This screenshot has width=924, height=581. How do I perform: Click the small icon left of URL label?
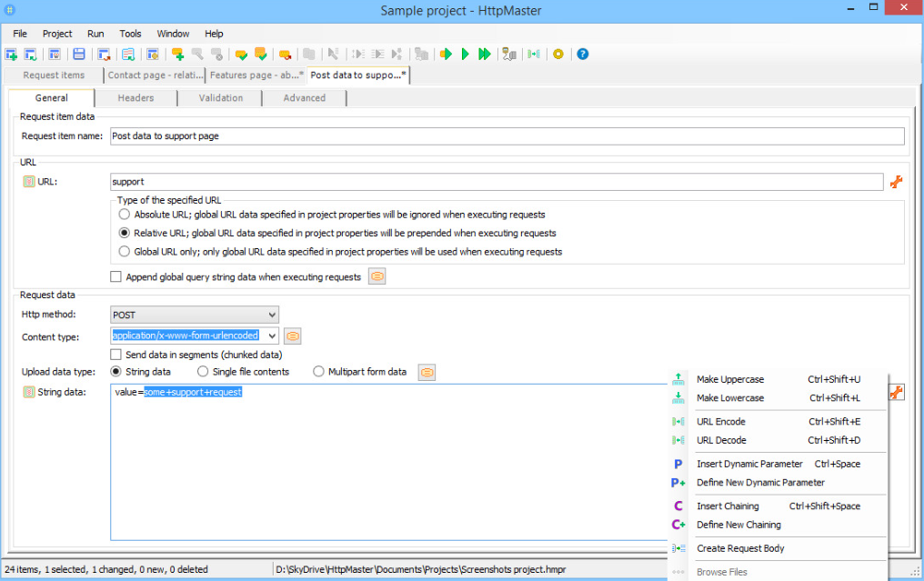(x=29, y=182)
